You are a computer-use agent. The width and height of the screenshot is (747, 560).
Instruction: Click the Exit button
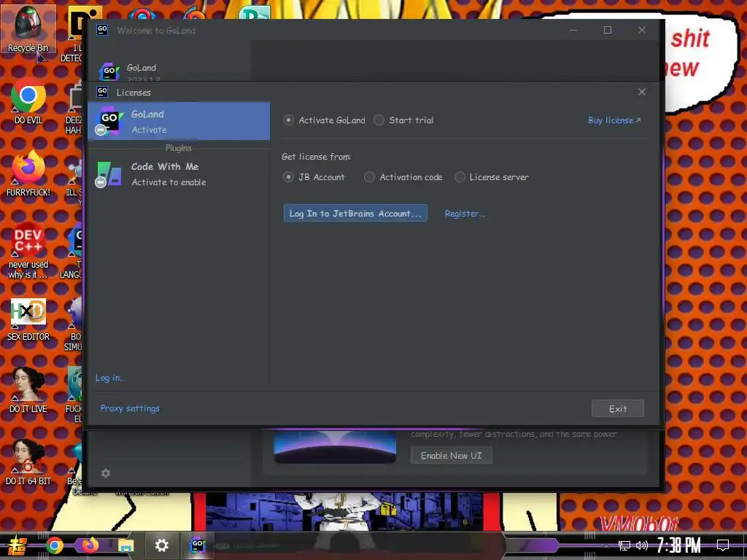(x=617, y=408)
